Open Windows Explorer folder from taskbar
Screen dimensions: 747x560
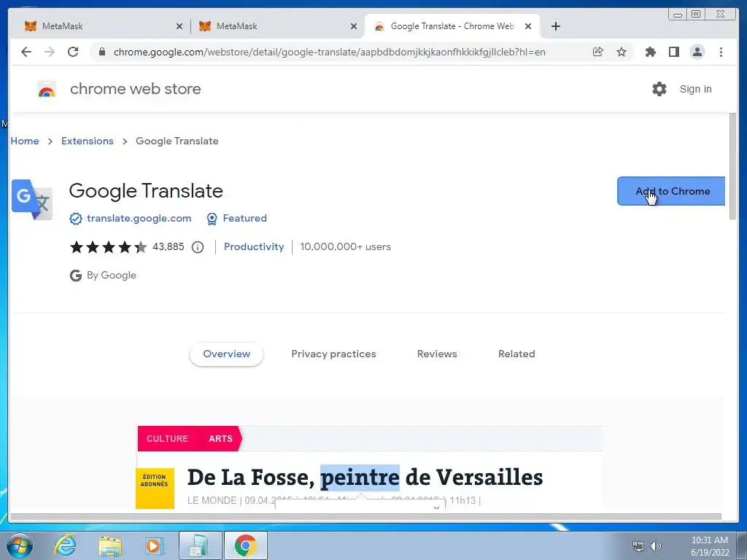(110, 545)
